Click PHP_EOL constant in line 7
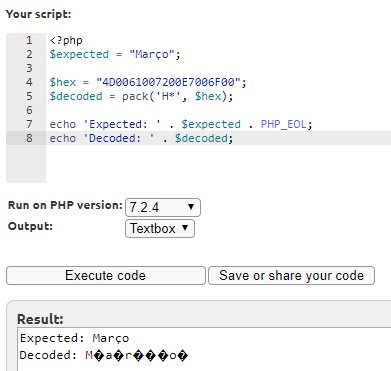 tap(283, 124)
